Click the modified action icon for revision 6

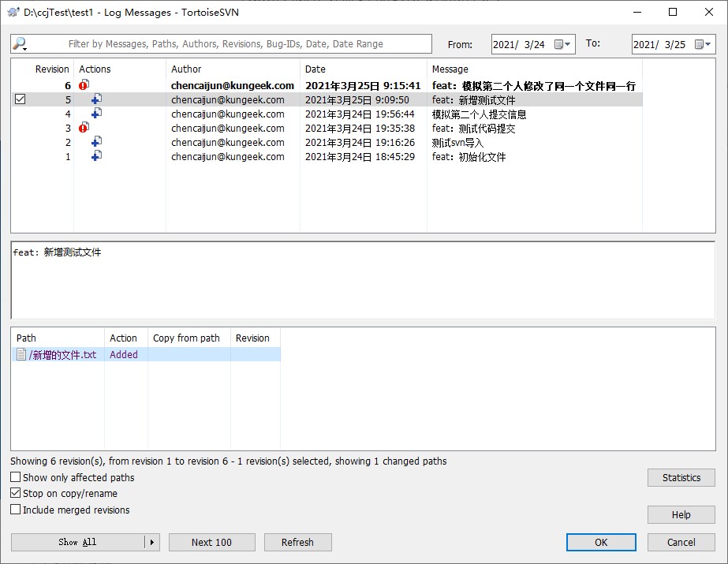tap(84, 85)
